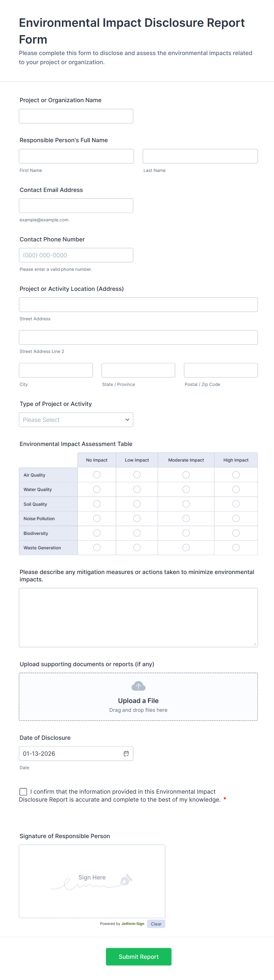Select Low Impact for Waste Generation
This screenshot has width=274, height=980.
[x=137, y=548]
